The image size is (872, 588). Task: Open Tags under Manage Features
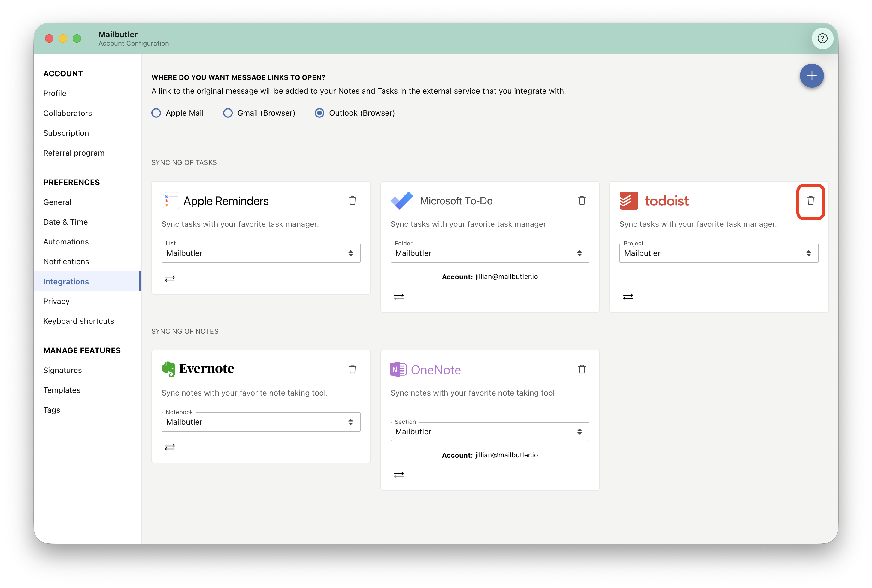point(52,410)
